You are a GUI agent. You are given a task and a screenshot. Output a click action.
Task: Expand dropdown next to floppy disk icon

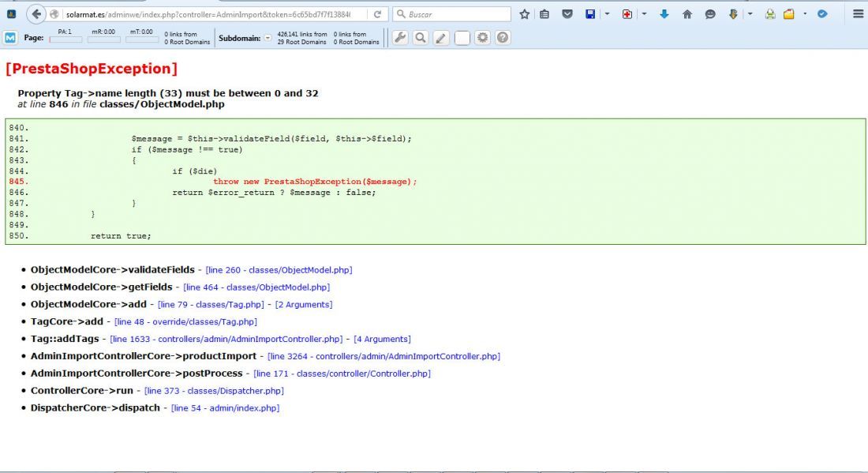608,14
